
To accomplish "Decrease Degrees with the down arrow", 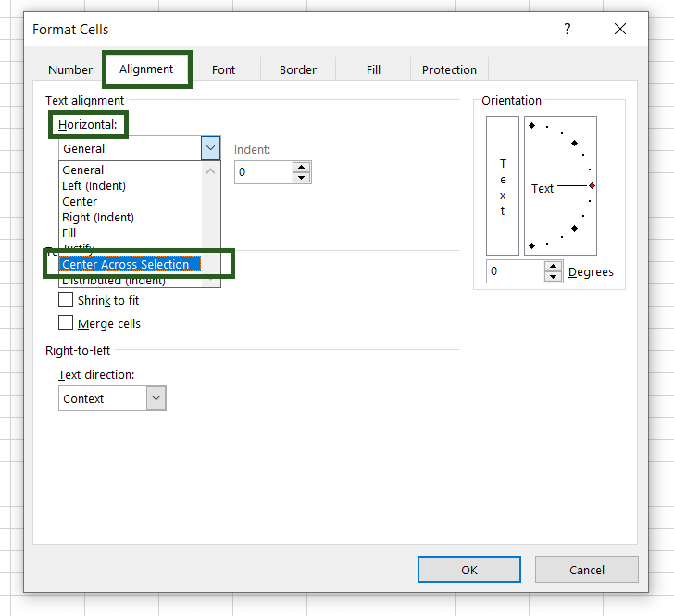I will [554, 277].
